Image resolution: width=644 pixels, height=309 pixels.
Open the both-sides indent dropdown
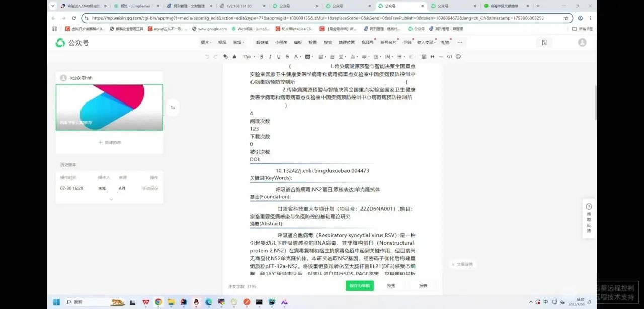342,57
